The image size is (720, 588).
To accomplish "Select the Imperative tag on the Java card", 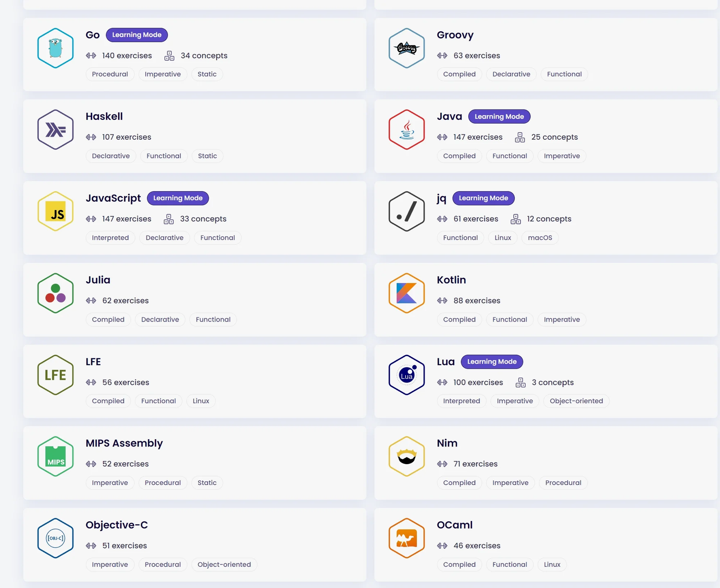I will [562, 156].
